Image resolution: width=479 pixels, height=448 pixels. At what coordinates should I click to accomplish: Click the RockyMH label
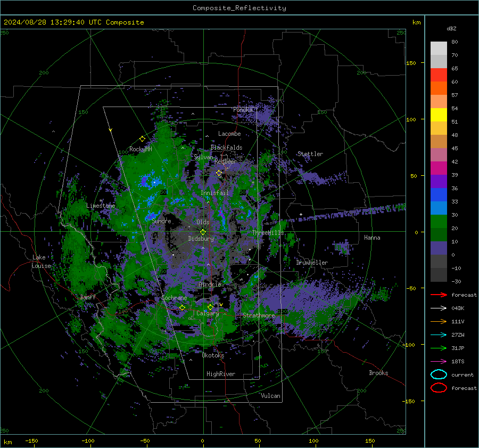[141, 149]
